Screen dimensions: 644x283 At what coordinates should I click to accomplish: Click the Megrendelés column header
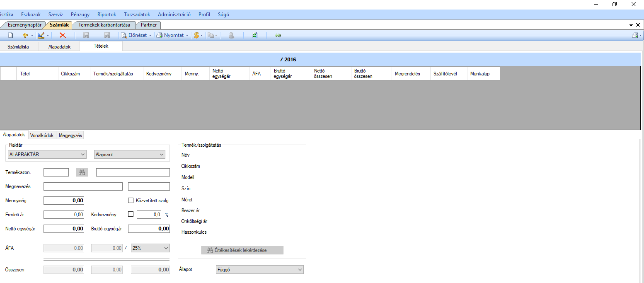coord(411,73)
